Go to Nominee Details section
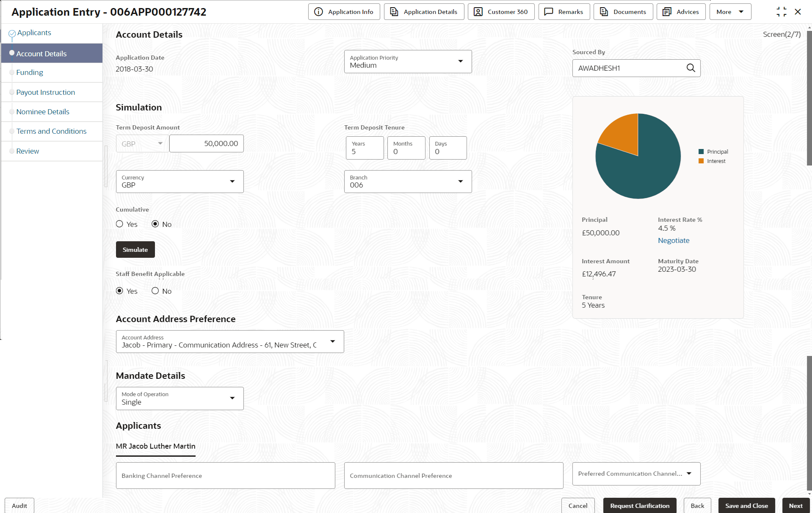The width and height of the screenshot is (812, 513). pos(42,111)
